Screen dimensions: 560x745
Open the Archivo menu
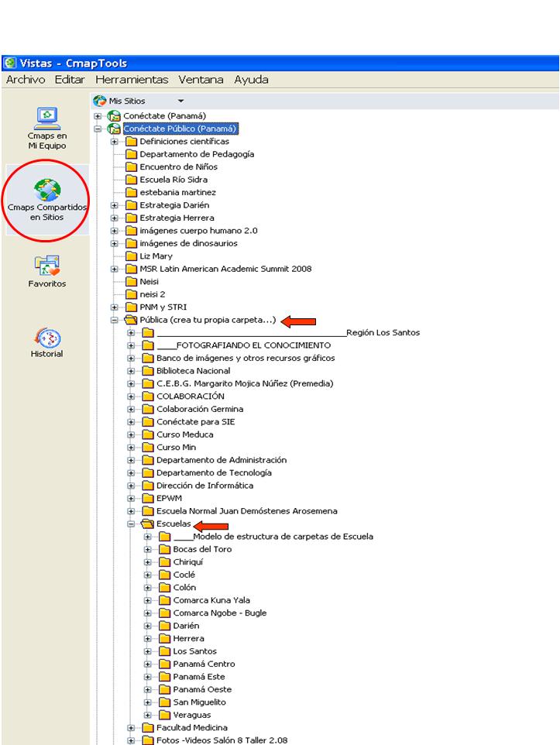(x=26, y=80)
